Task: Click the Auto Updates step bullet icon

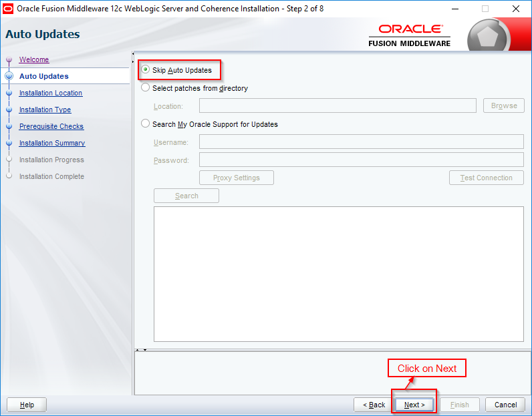Action: tap(9, 76)
